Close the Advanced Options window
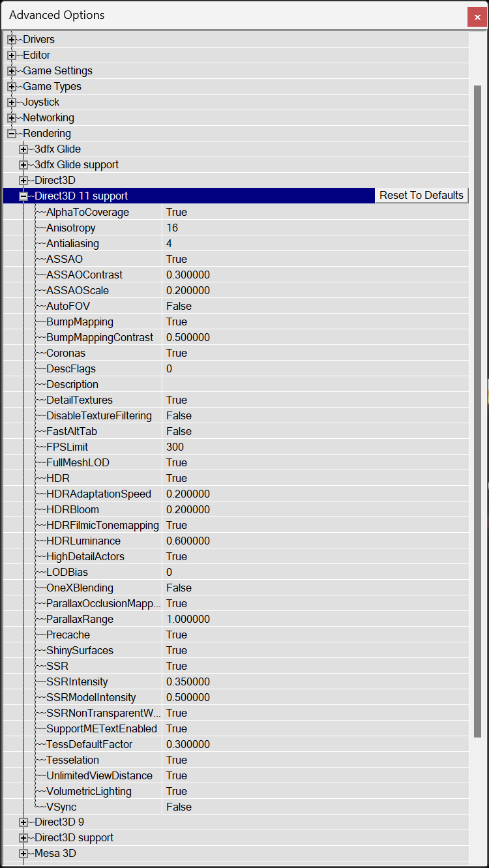 (477, 17)
